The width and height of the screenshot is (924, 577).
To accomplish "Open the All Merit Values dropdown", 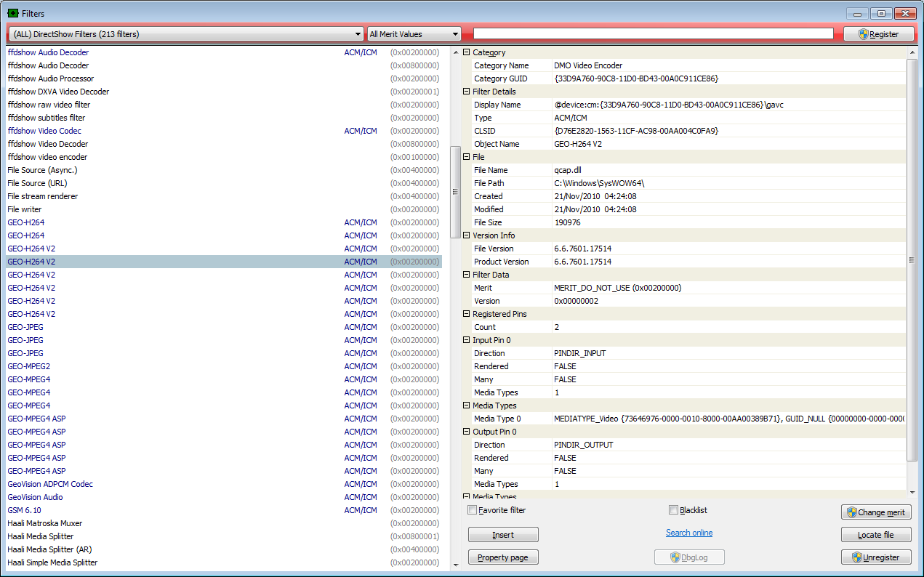I will [x=414, y=34].
